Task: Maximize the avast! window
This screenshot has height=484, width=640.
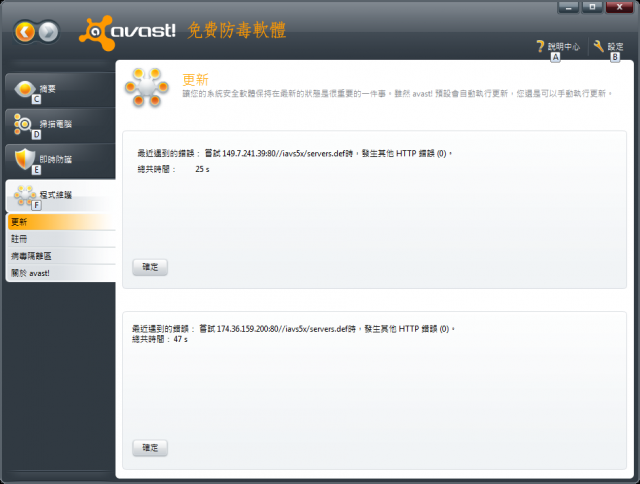Action: coord(592,7)
